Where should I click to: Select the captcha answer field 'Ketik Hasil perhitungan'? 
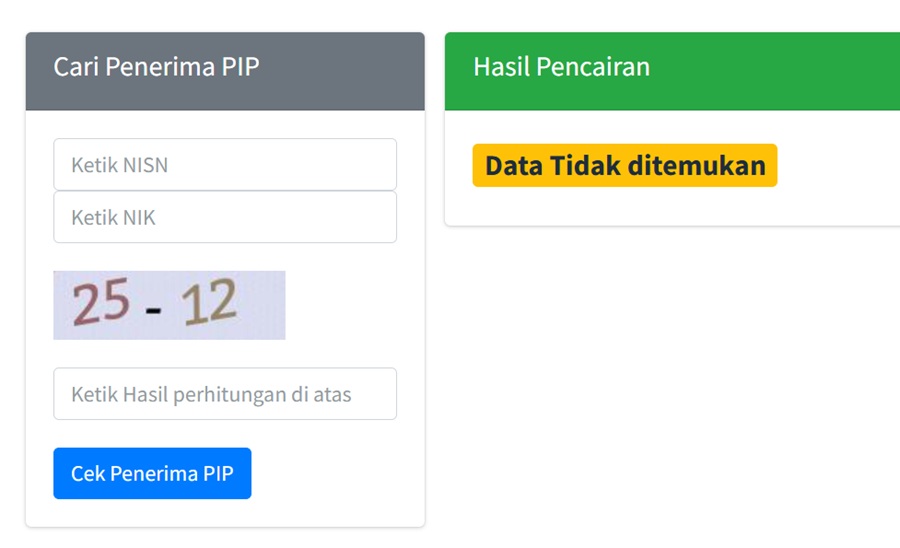pyautogui.click(x=225, y=394)
